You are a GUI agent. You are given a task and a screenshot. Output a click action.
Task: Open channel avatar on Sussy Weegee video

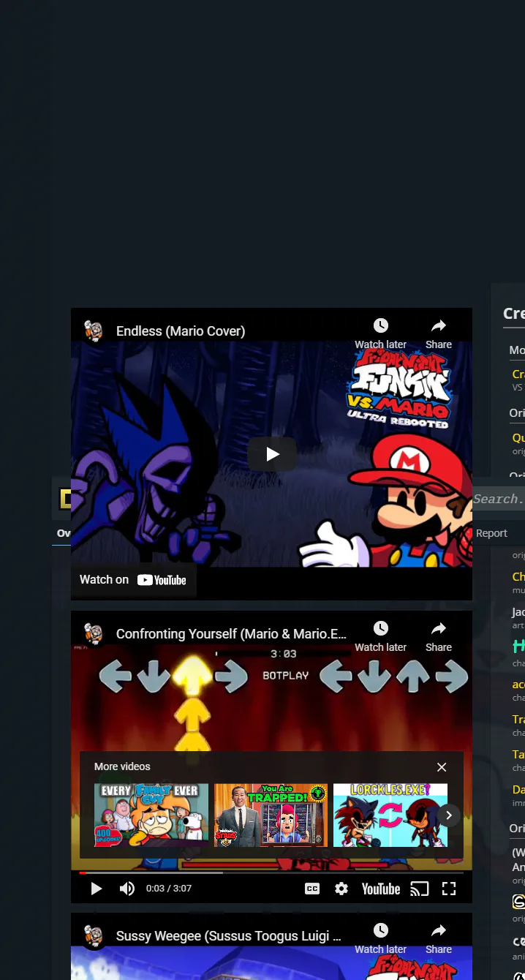(x=93, y=935)
